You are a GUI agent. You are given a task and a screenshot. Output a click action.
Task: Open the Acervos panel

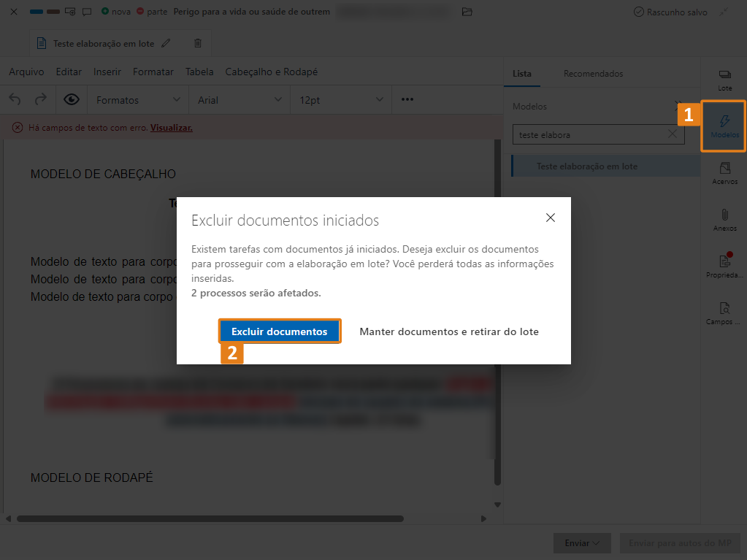(723, 175)
